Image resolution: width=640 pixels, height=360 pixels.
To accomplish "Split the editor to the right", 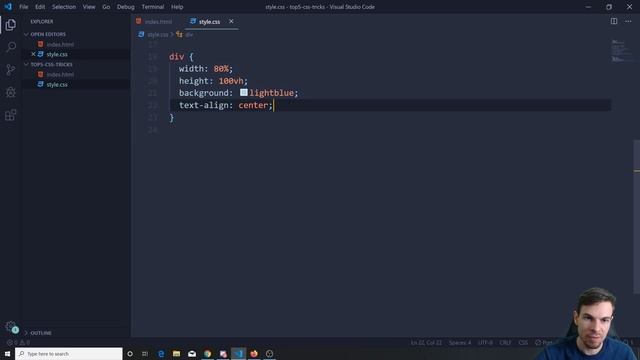I will click(x=613, y=21).
